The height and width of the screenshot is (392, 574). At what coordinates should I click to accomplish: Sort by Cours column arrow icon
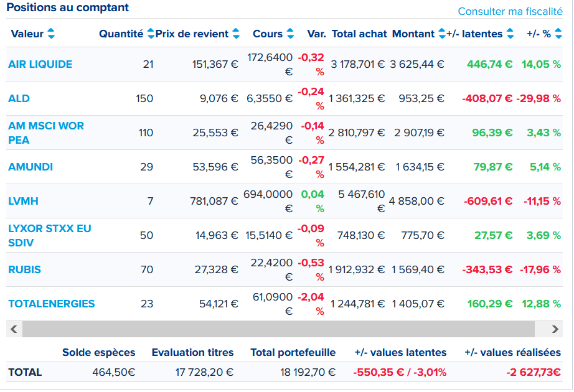click(290, 34)
